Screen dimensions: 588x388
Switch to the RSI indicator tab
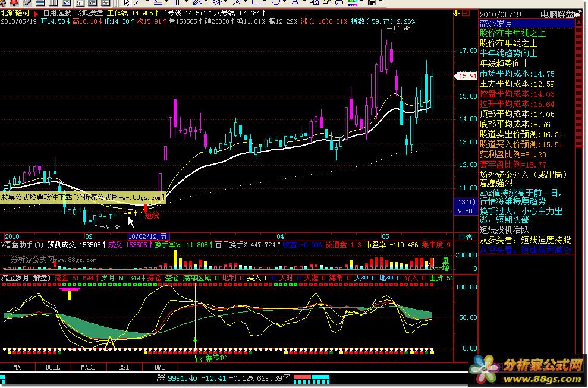[124, 367]
